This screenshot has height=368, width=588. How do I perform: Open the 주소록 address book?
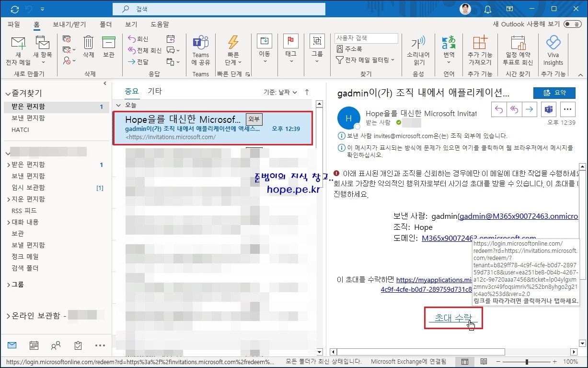(x=349, y=49)
